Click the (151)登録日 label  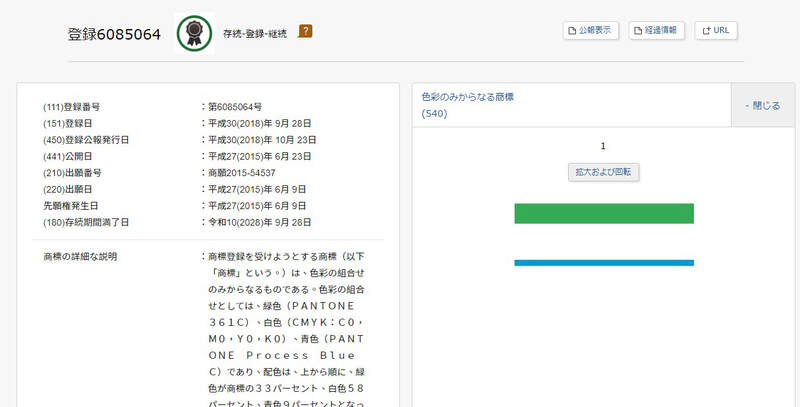(68, 123)
